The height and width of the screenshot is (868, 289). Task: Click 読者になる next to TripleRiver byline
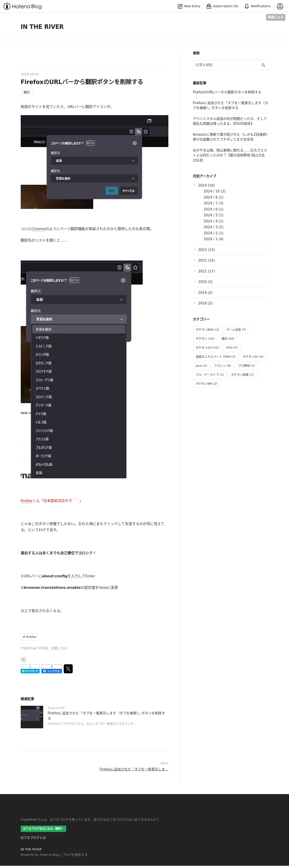pyautogui.click(x=59, y=648)
